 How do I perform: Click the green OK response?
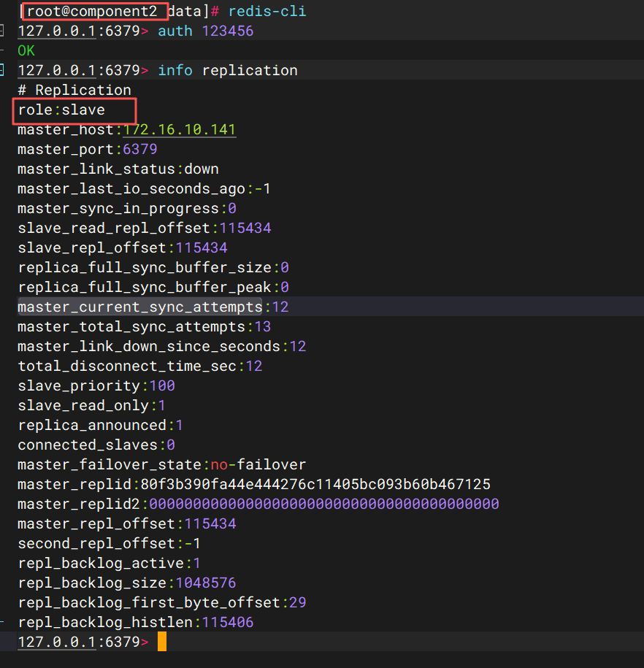click(26, 50)
